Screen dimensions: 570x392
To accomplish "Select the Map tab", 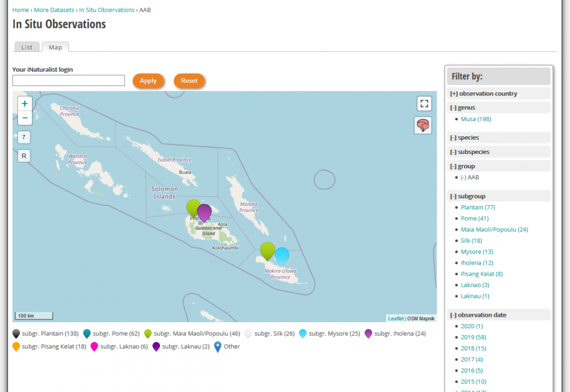I will coord(55,47).
